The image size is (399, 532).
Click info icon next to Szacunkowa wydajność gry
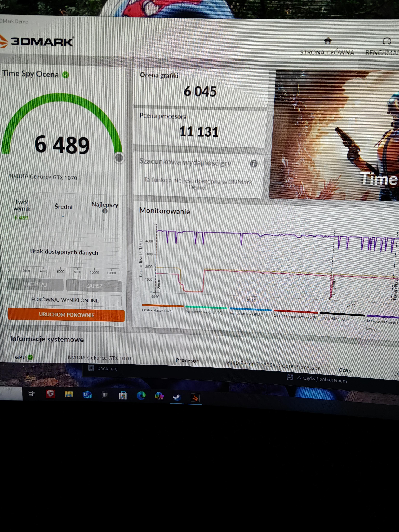[254, 164]
